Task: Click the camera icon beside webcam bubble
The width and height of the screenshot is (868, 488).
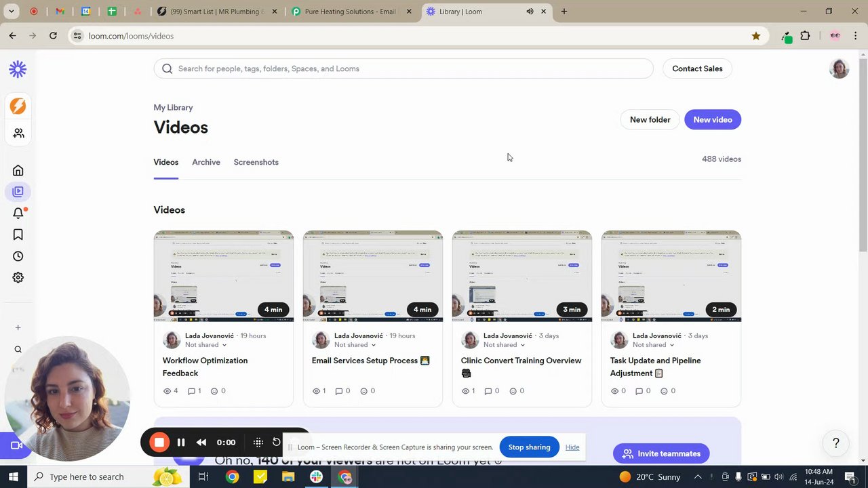Action: tap(17, 445)
